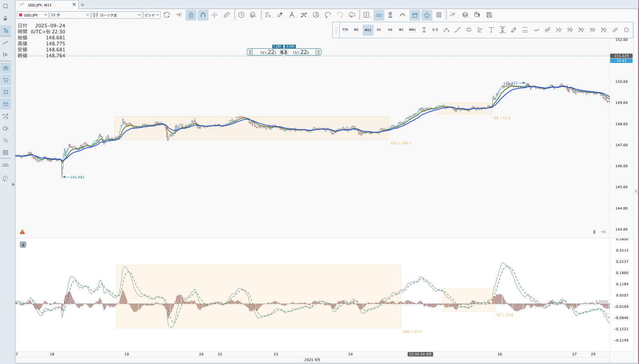The height and width of the screenshot is (364, 639).
Task: Switch to H4 timeframe button
Action: (390, 30)
